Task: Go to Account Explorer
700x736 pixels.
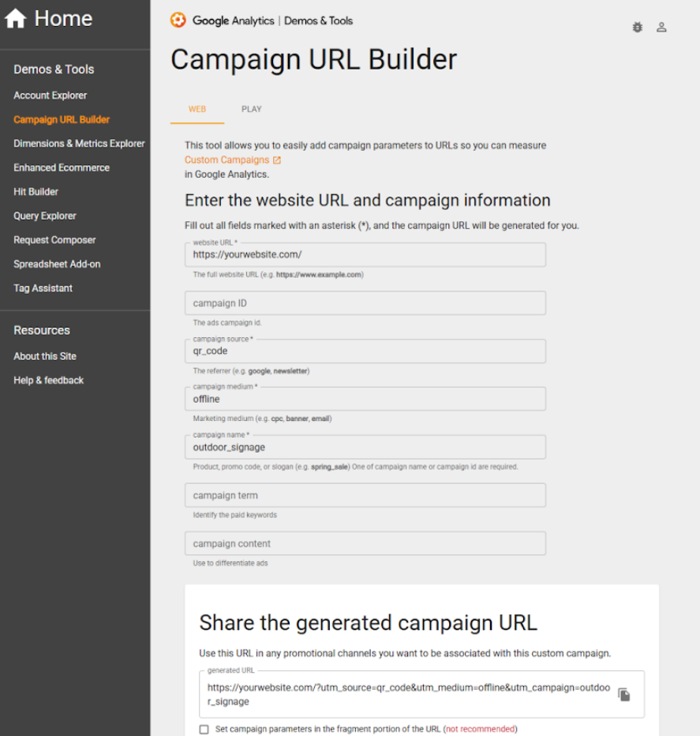Action: point(51,96)
